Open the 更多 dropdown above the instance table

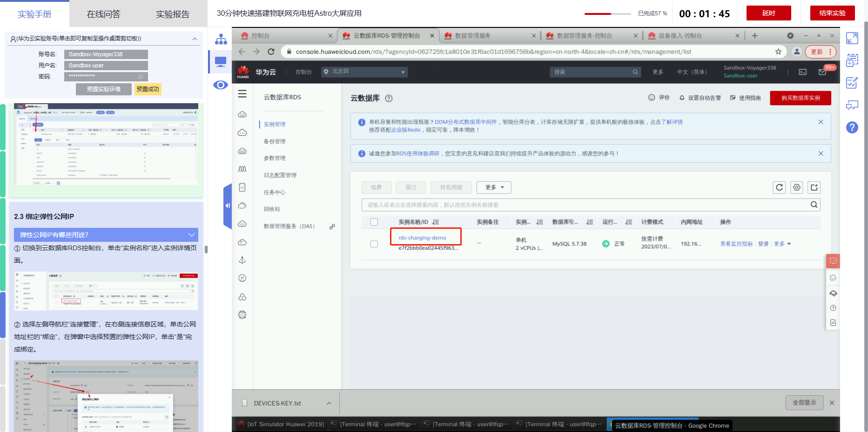click(494, 187)
